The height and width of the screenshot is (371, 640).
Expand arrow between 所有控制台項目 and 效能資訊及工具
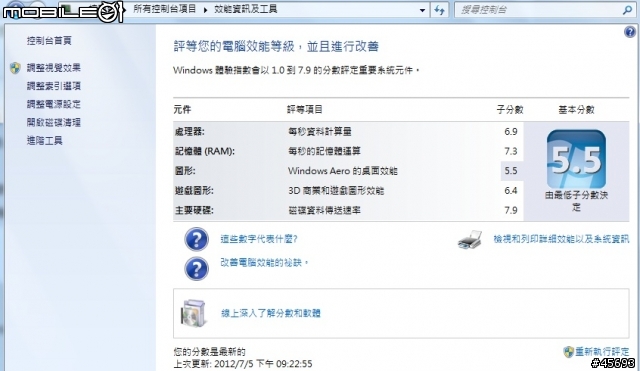[205, 10]
